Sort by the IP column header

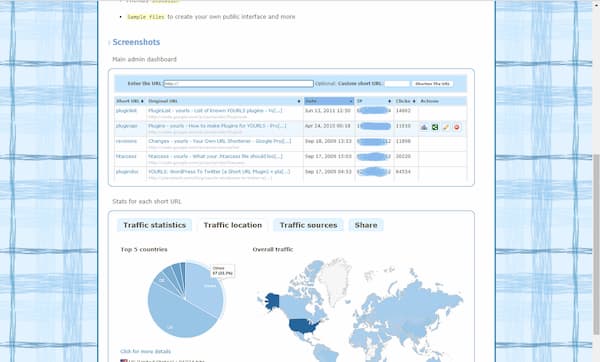(x=374, y=101)
